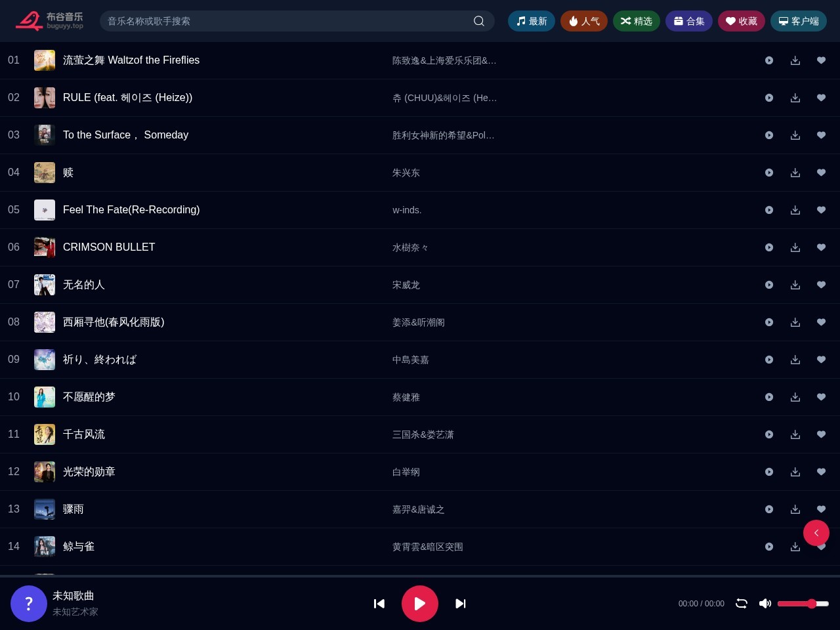Screen dimensions: 840x630
Task: Favorite 不愿醒的梦
Action: click(x=821, y=397)
